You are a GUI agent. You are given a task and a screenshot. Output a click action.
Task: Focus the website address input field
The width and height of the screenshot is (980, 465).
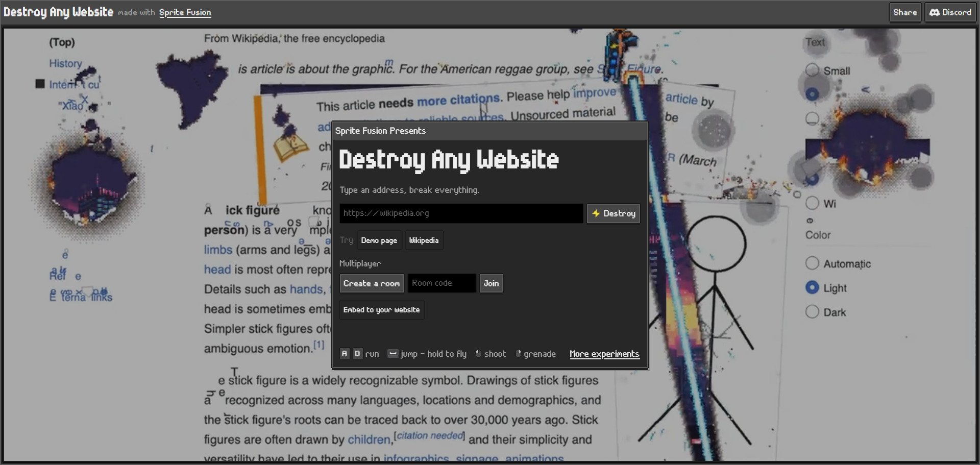461,213
